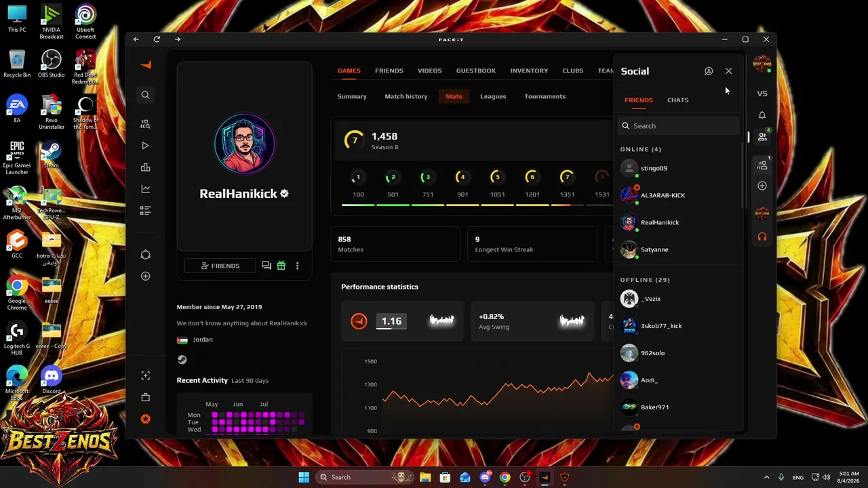Screen dimensions: 868x488
Task: Switch to the GAMES tab
Action: (349, 70)
